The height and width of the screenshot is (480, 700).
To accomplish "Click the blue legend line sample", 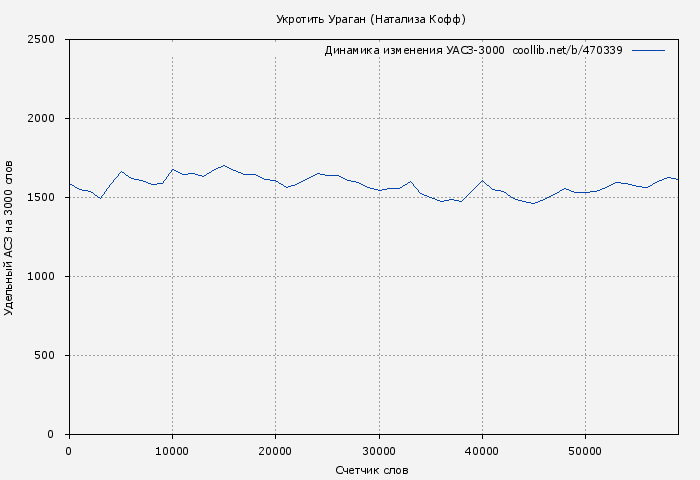I will (648, 50).
